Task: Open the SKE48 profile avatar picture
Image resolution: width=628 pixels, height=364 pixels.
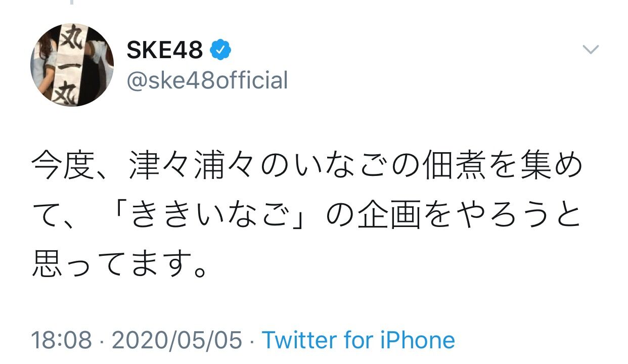Action: pyautogui.click(x=72, y=65)
